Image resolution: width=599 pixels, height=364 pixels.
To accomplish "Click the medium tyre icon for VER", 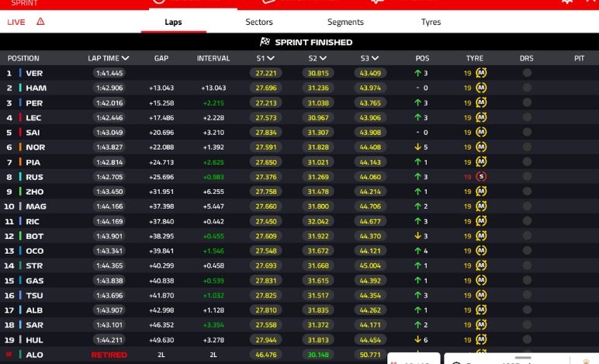I will tap(481, 73).
